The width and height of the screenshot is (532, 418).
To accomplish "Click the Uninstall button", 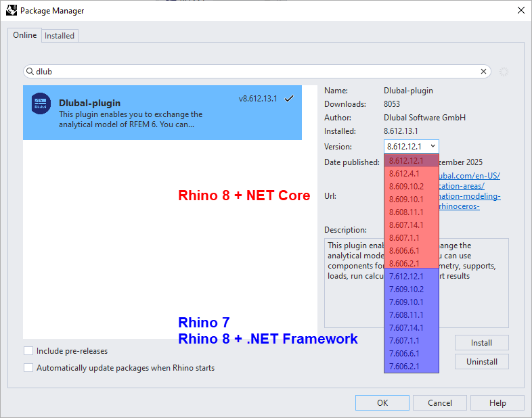I will click(481, 362).
